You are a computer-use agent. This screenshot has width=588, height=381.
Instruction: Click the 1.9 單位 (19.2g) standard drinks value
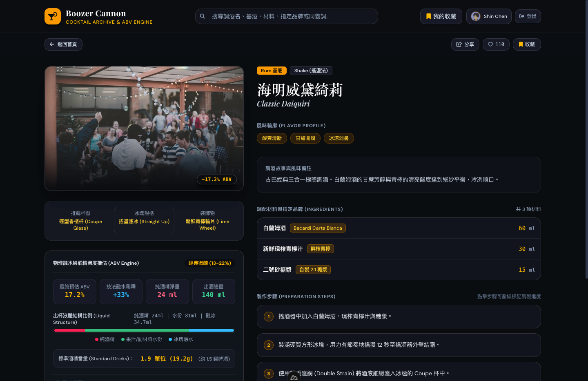167,359
